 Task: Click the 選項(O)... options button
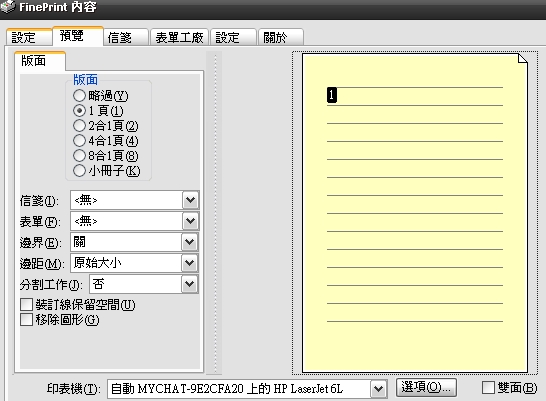coord(426,387)
